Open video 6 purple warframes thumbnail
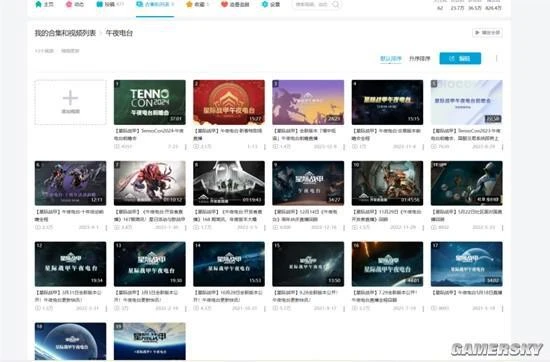550x362 pixels. 71,183
